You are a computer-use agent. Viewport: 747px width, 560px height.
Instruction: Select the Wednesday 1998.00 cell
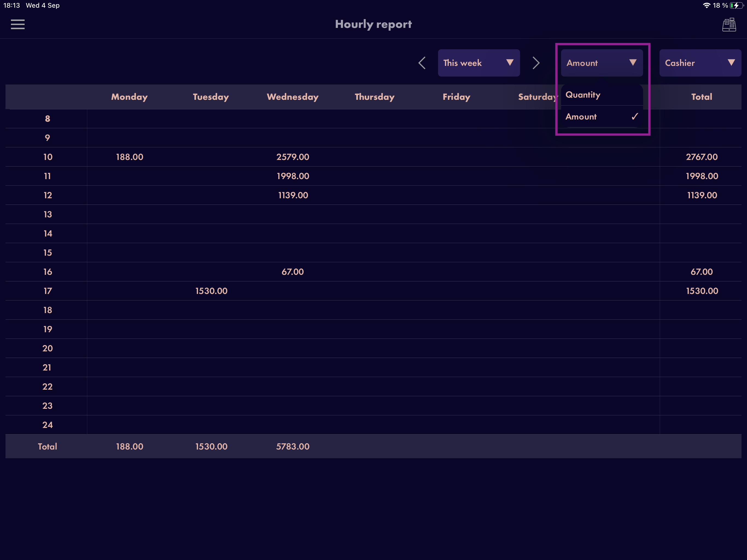293,176
